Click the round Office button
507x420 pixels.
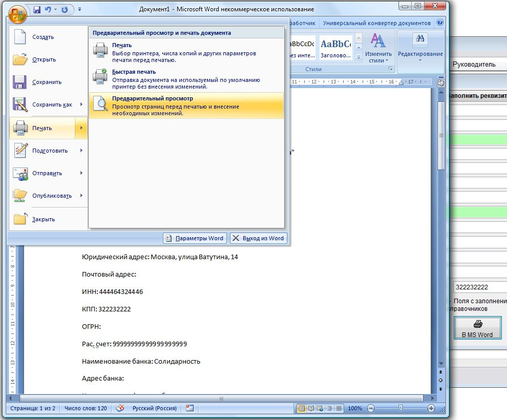(x=17, y=14)
